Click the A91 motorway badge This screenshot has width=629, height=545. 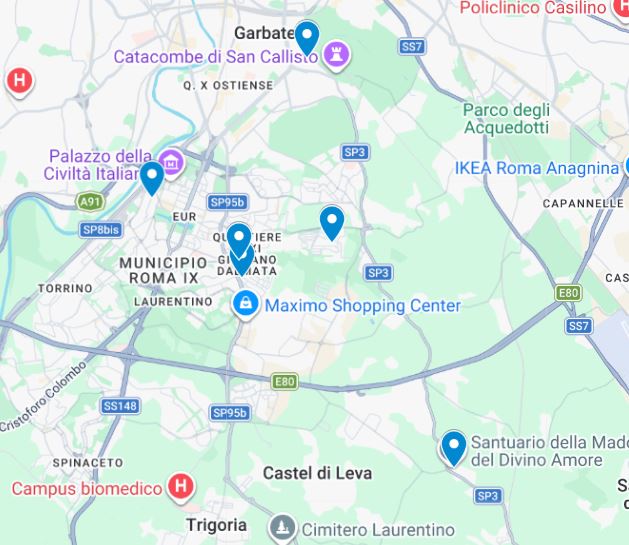pyautogui.click(x=90, y=201)
